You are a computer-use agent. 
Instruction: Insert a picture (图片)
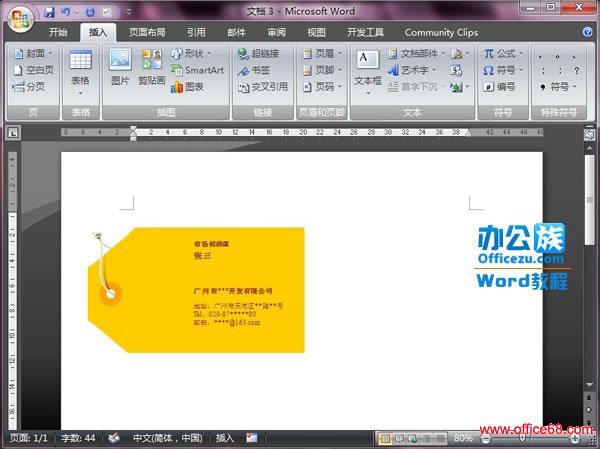click(x=120, y=67)
